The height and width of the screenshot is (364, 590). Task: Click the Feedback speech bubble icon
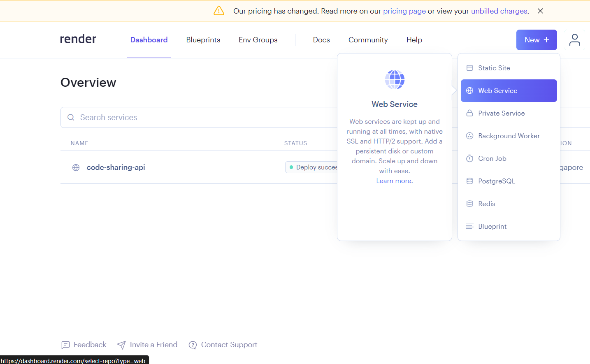[65, 345]
